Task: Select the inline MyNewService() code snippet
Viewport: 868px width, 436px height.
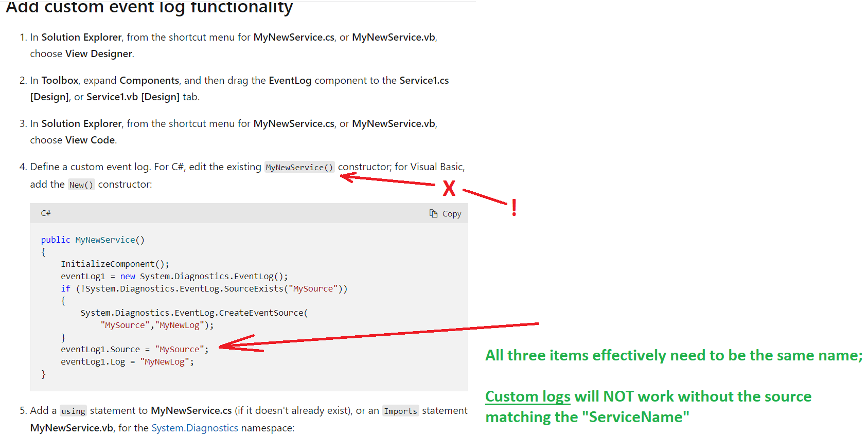Action: [299, 167]
